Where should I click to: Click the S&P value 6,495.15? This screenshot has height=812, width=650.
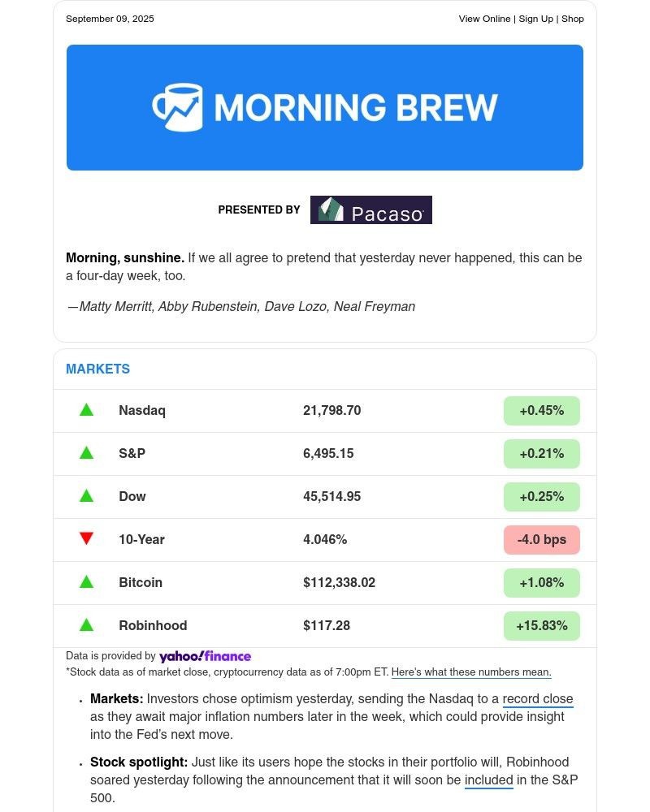328,454
